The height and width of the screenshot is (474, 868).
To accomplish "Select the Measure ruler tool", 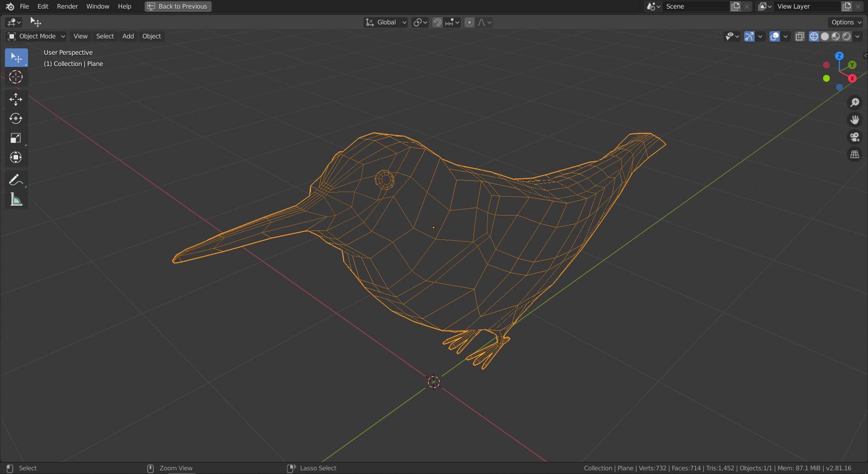I will [x=16, y=199].
